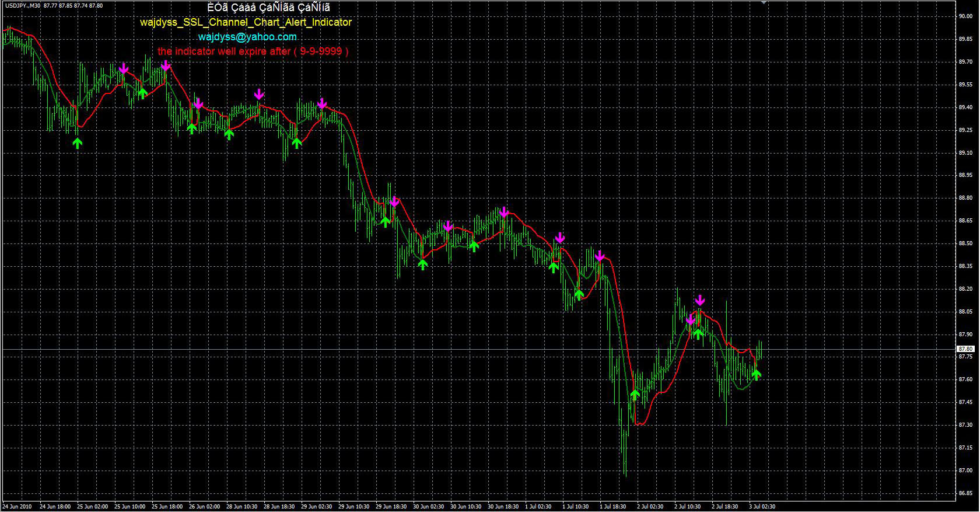Select the 25 Jun 18:00 time label

coord(167,507)
